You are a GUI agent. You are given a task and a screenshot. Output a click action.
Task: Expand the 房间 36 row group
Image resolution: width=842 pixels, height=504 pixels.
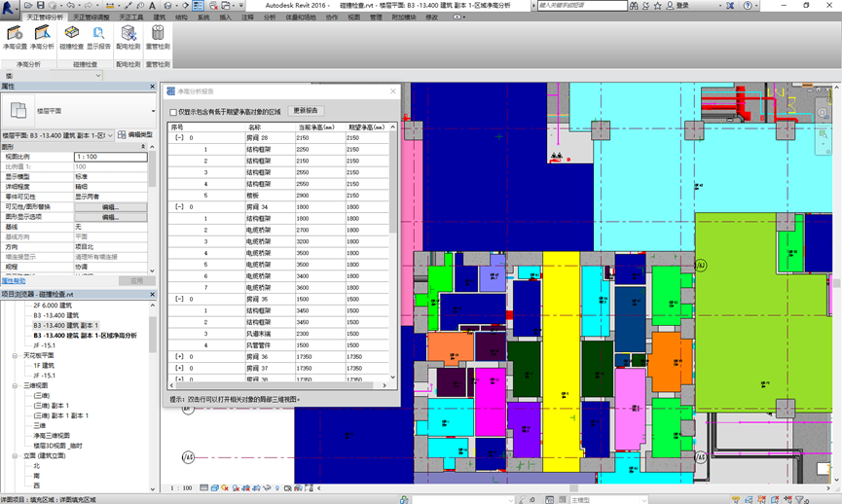coord(179,357)
